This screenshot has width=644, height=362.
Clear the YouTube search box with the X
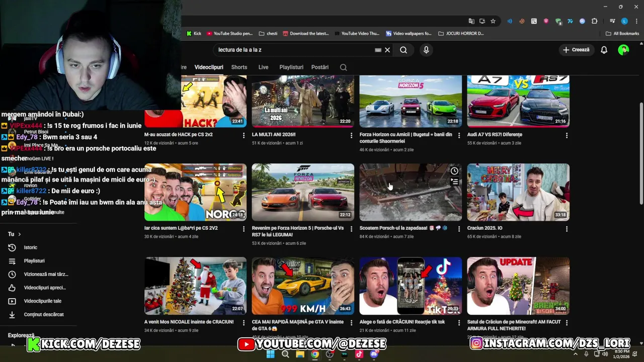pyautogui.click(x=387, y=50)
